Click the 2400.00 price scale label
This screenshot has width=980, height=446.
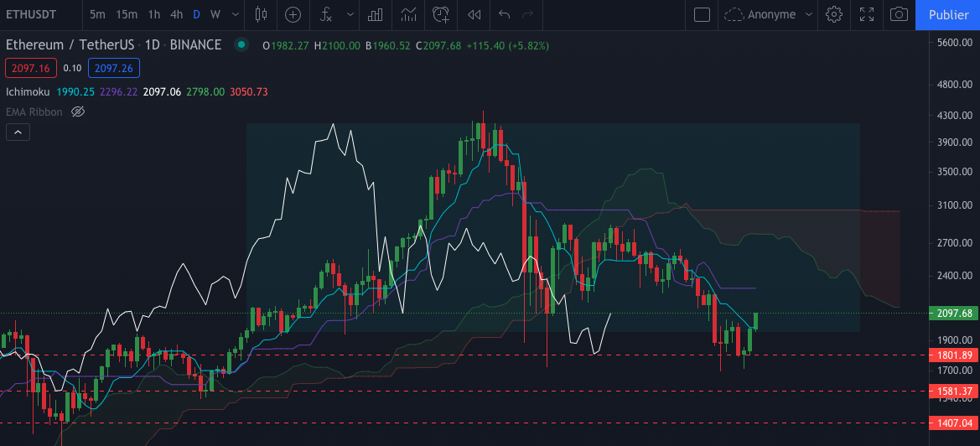click(x=957, y=276)
